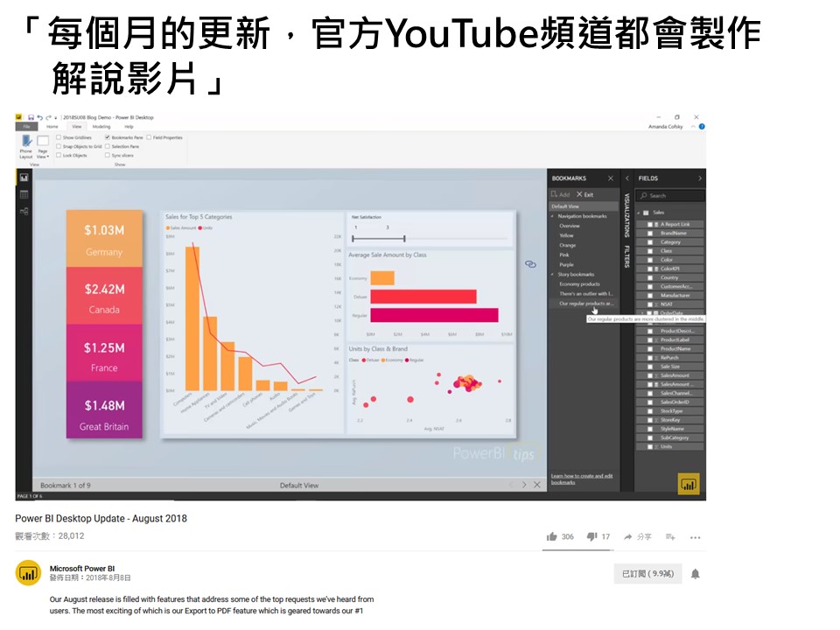The image size is (840, 630).
Task: Select the Overview bookmark
Action: (x=570, y=226)
